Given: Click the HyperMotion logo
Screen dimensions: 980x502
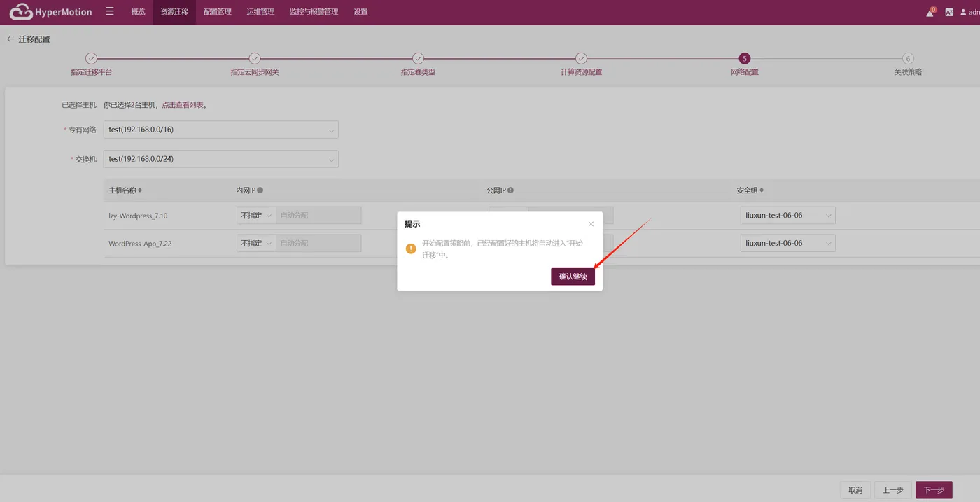Looking at the screenshot, I should [x=50, y=12].
